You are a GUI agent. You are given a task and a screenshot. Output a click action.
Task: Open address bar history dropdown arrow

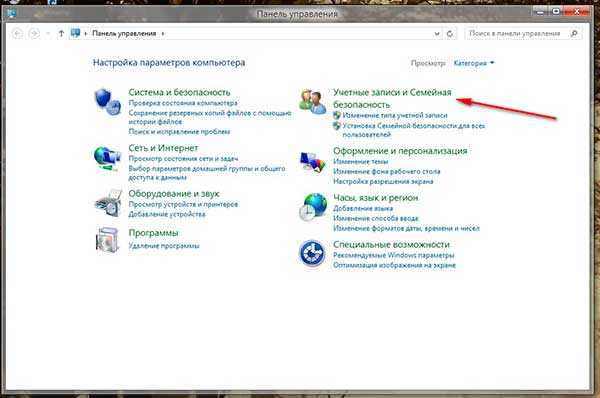437,34
